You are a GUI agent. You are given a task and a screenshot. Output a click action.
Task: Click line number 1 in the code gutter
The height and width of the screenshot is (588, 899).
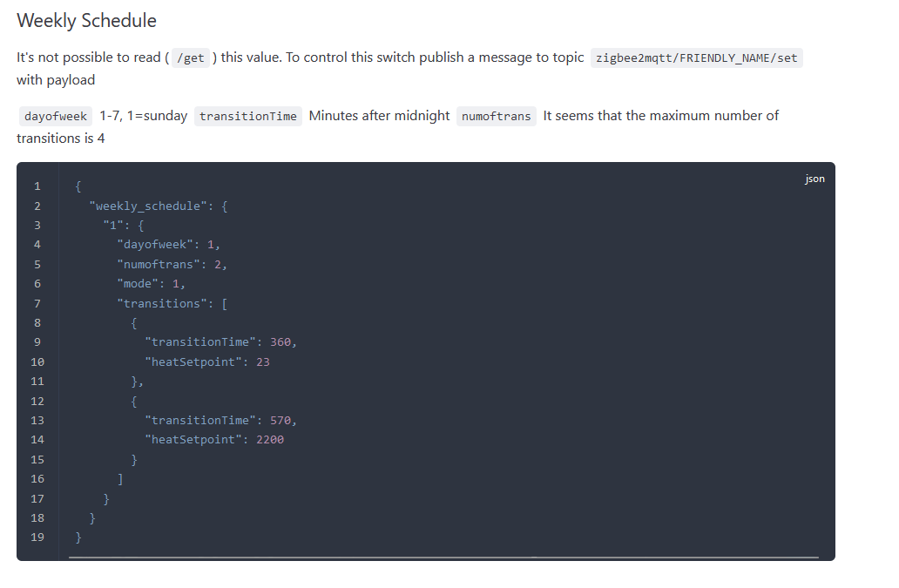click(37, 186)
